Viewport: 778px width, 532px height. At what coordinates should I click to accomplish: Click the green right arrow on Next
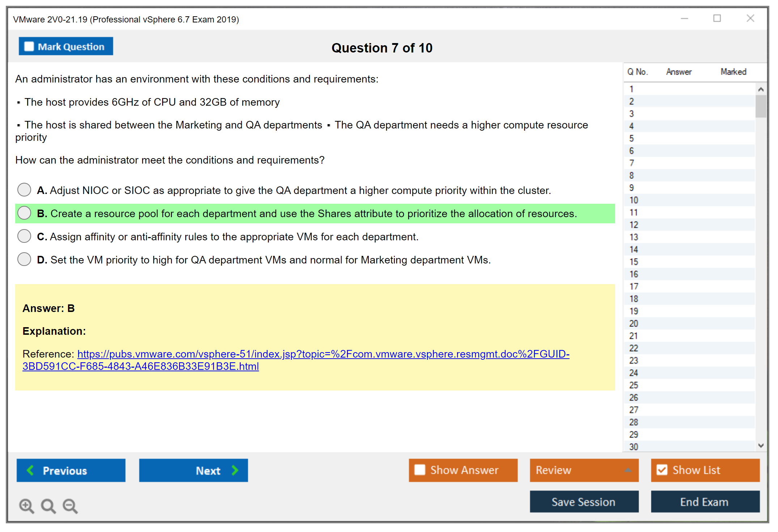tap(235, 470)
